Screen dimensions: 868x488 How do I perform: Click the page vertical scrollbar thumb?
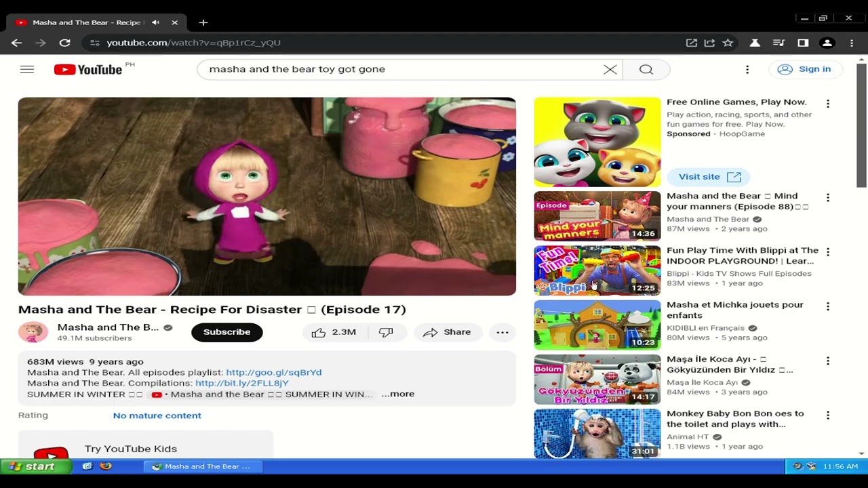[861, 125]
